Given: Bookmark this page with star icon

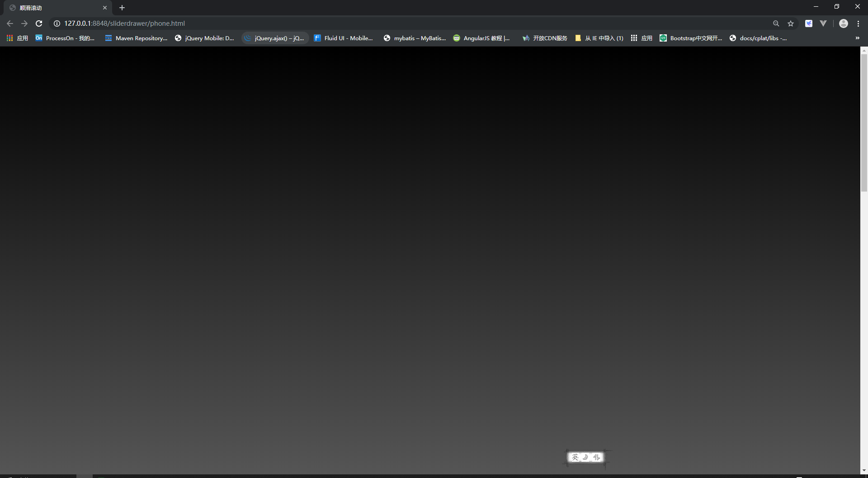Looking at the screenshot, I should [x=791, y=23].
